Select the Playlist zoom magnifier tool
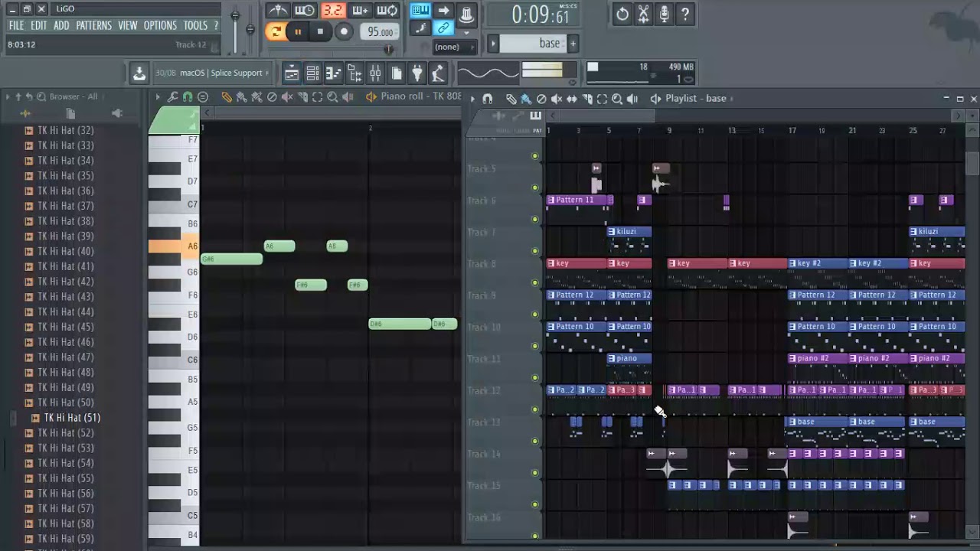The height and width of the screenshot is (551, 980). pos(617,99)
